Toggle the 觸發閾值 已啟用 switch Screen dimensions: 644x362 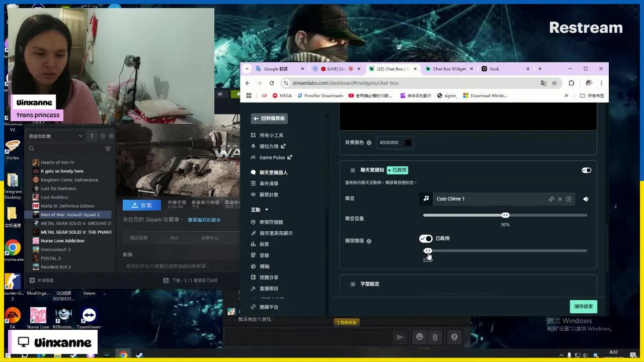(426, 238)
